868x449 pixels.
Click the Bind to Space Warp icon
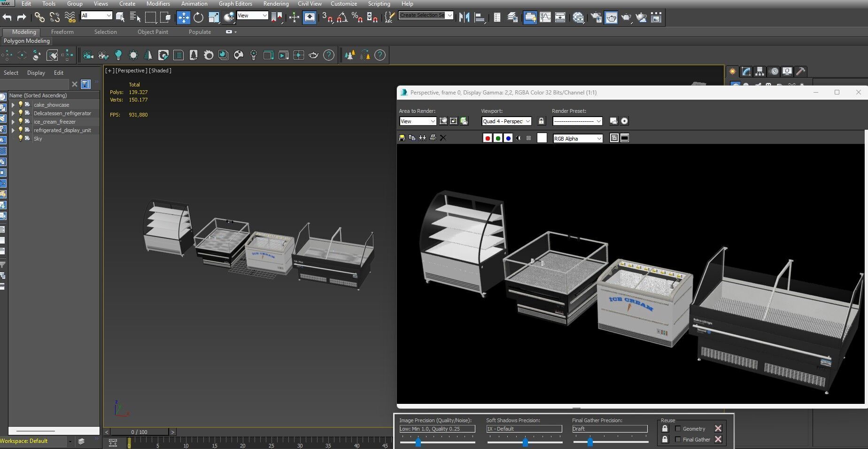[70, 17]
